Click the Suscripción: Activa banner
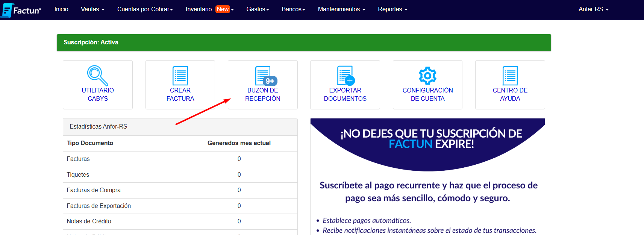This screenshot has width=644, height=235. pyautogui.click(x=304, y=42)
